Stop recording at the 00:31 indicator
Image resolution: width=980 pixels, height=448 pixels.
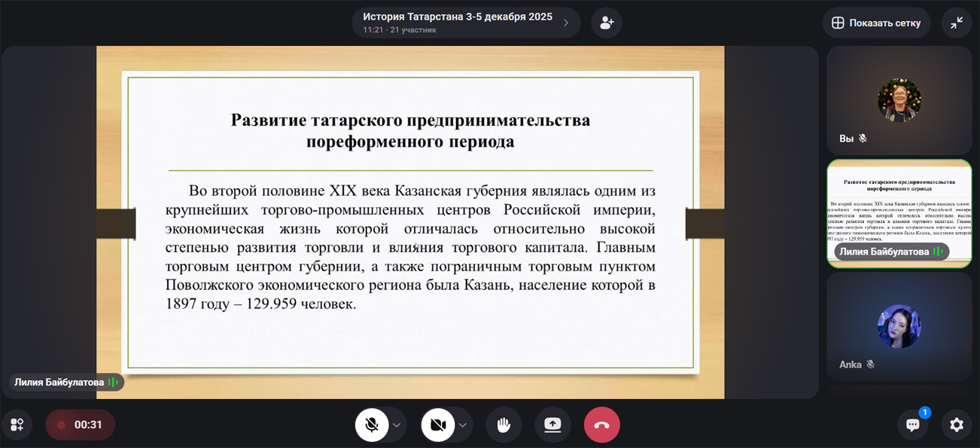[80, 425]
